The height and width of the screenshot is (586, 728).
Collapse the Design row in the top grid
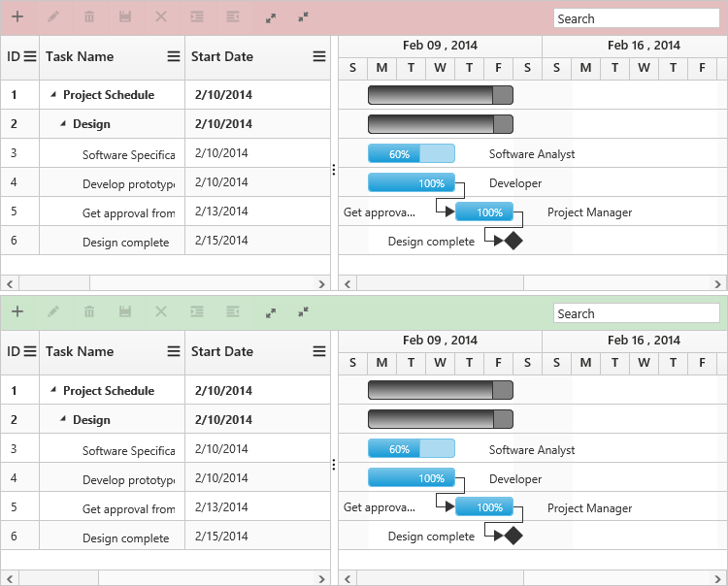(63, 124)
